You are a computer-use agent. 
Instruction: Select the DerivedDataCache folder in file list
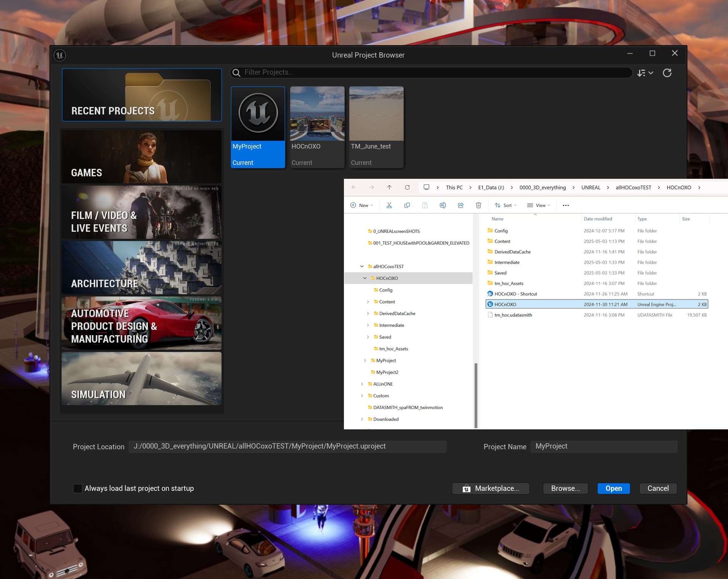pyautogui.click(x=597, y=252)
